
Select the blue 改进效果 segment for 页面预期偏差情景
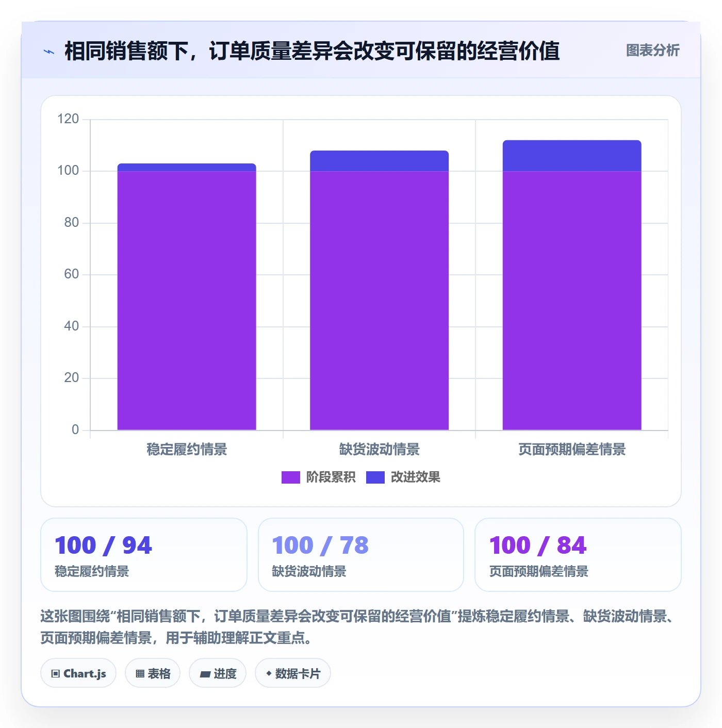572,156
